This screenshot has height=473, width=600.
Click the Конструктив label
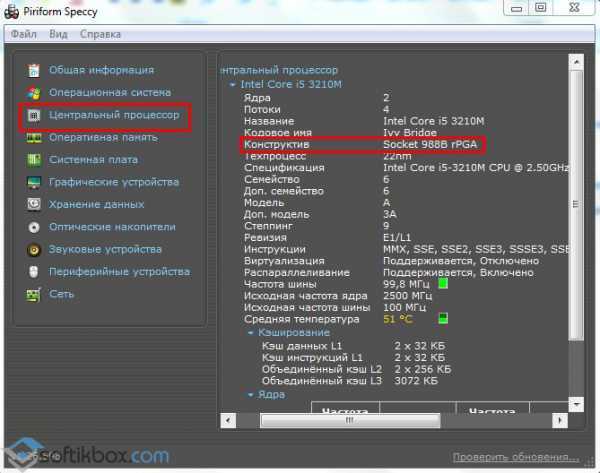click(x=277, y=144)
